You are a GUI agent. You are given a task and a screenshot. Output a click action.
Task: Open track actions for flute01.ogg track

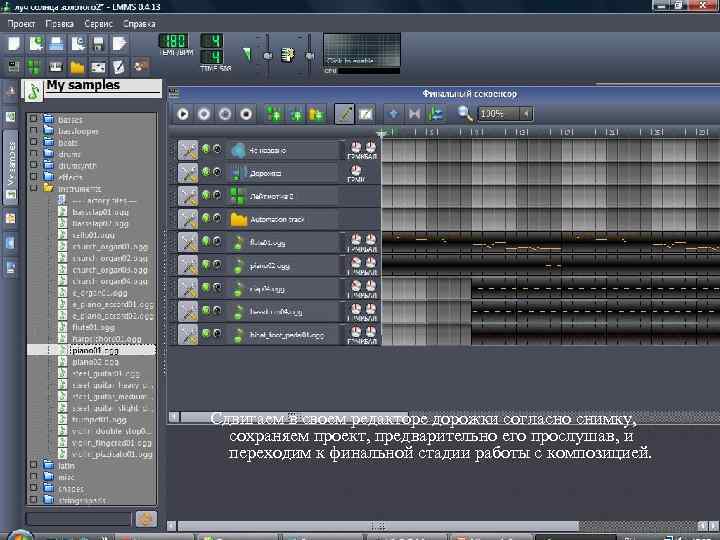click(x=188, y=242)
